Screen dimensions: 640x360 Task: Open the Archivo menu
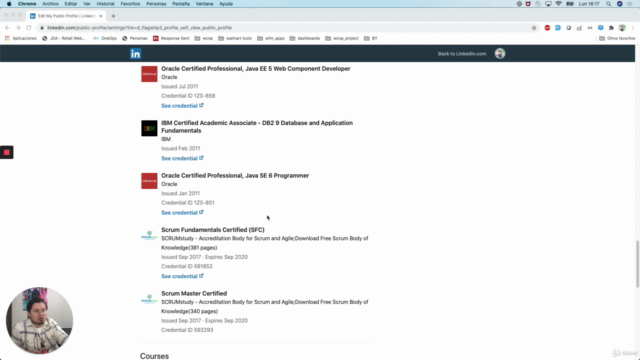click(50, 4)
